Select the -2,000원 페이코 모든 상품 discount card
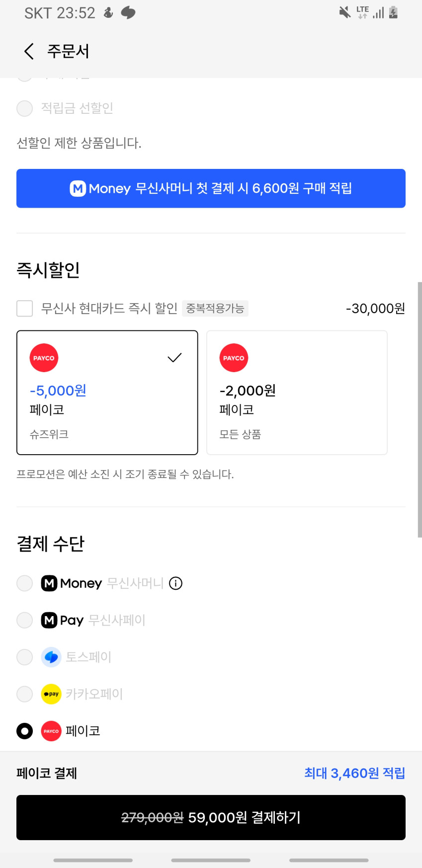The height and width of the screenshot is (868, 422). [297, 393]
